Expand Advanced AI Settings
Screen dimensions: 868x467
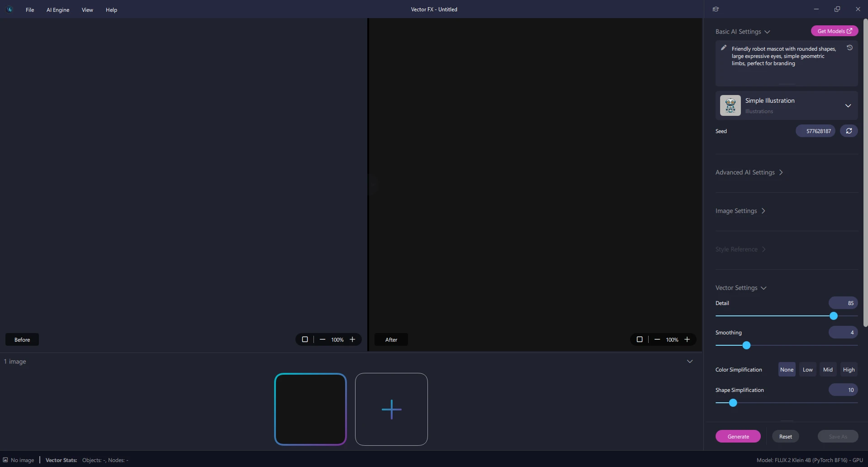(x=749, y=172)
